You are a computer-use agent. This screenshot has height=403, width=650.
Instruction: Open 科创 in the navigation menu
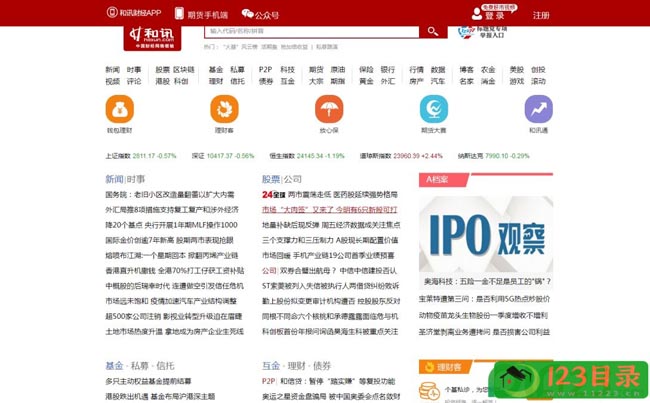pos(181,81)
